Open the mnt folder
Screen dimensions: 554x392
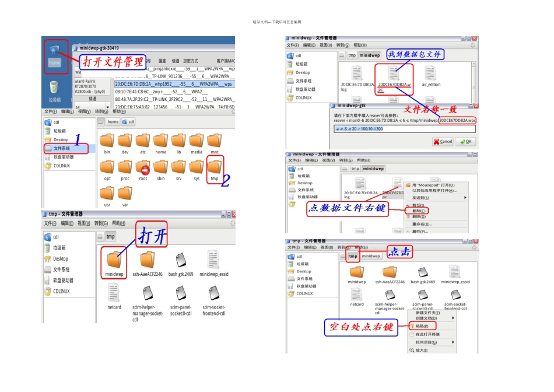click(215, 143)
